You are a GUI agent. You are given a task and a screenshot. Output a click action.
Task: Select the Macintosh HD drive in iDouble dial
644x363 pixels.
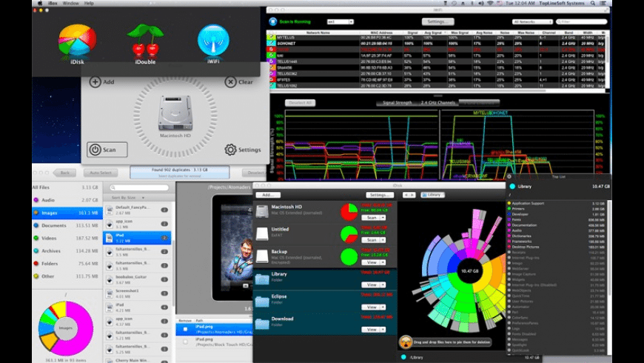pos(175,113)
